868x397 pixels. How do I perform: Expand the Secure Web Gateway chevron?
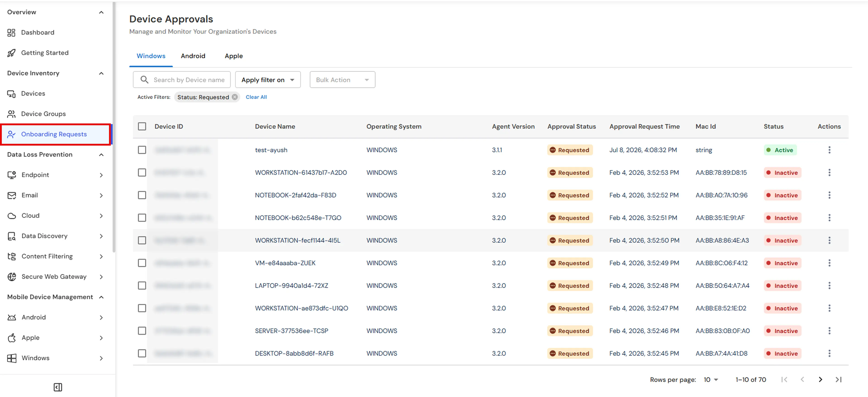101,277
